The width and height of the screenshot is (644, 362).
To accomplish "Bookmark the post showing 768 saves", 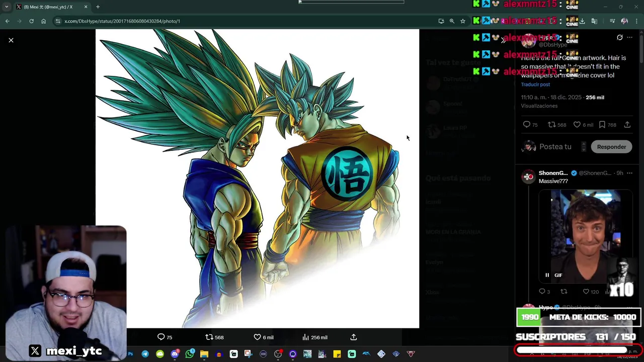I will coord(607,125).
